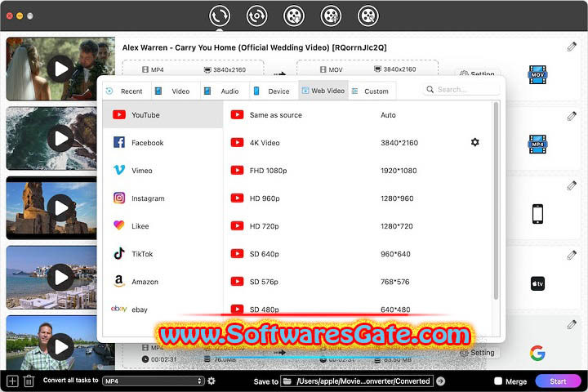Click the bottom Setting button
The height and width of the screenshot is (392, 588).
(x=478, y=353)
